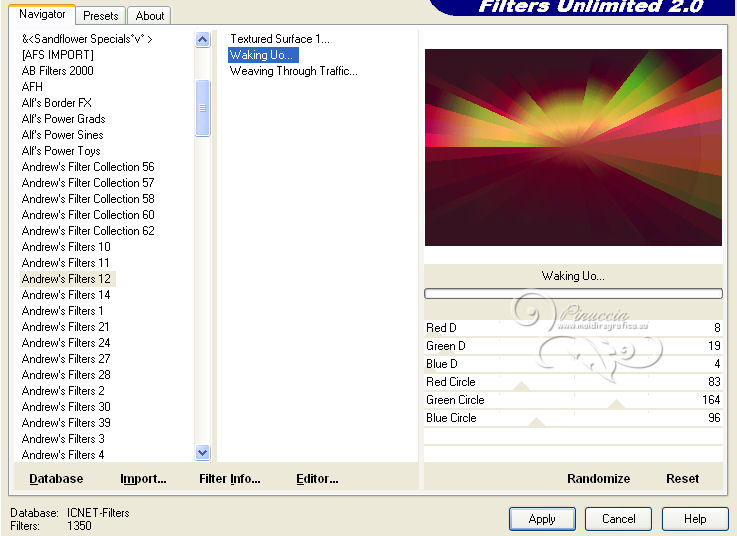Click the filter preview image
Image resolution: width=737 pixels, height=536 pixels.
[x=573, y=147]
